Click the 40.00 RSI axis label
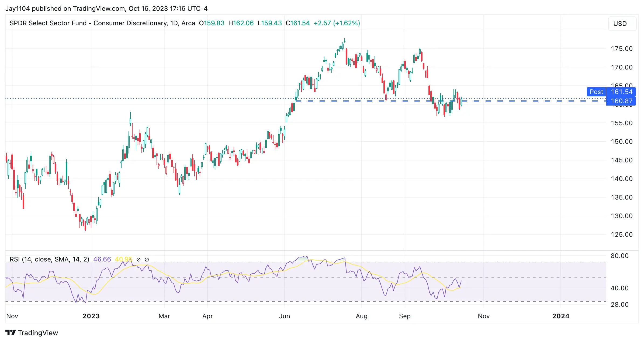The image size is (644, 342). click(x=619, y=288)
